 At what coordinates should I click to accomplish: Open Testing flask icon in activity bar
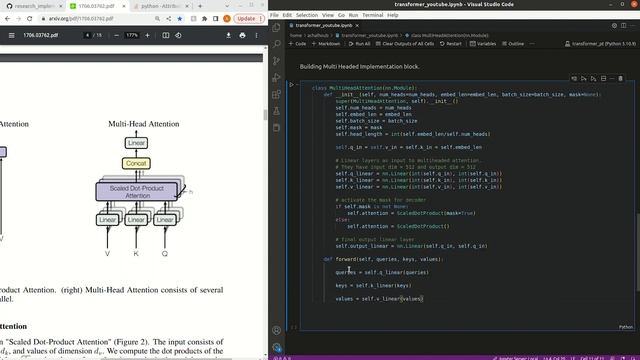(276, 111)
